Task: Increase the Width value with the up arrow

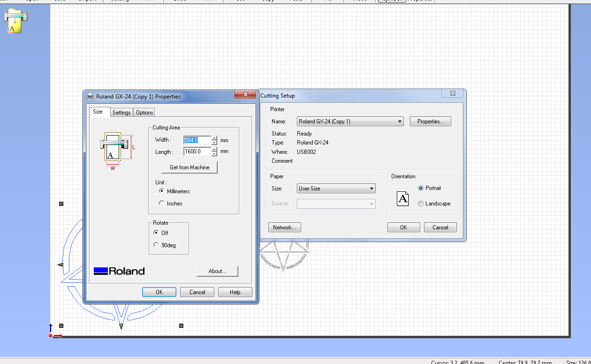Action: [214, 138]
